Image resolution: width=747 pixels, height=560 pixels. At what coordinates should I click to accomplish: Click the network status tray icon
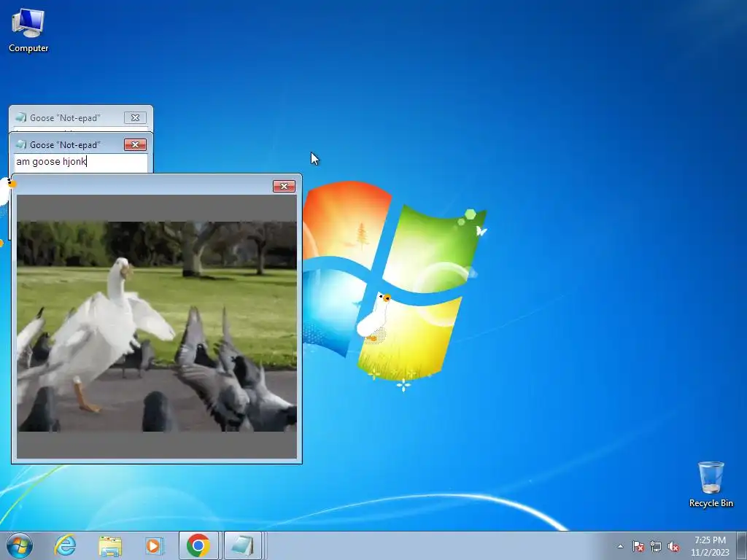pyautogui.click(x=656, y=546)
